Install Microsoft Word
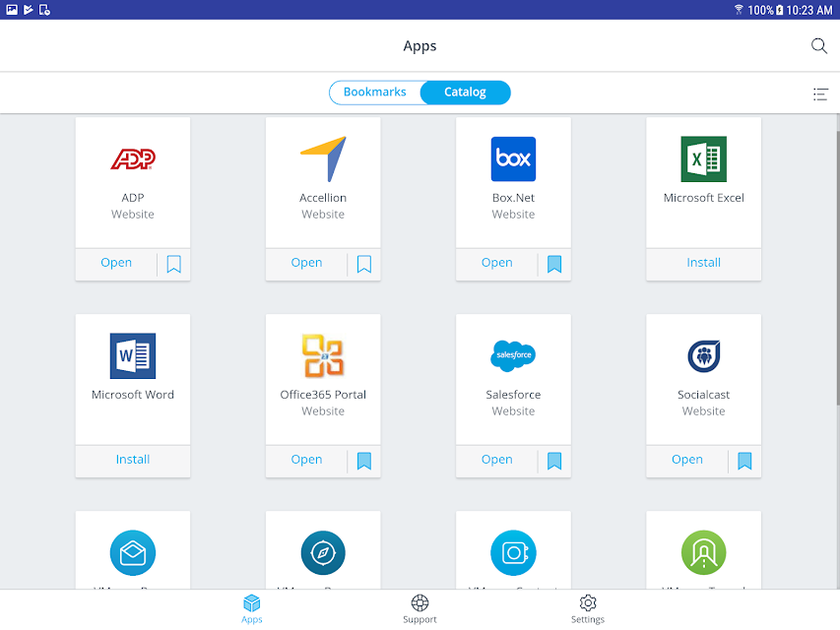The image size is (840, 630). pos(133,460)
